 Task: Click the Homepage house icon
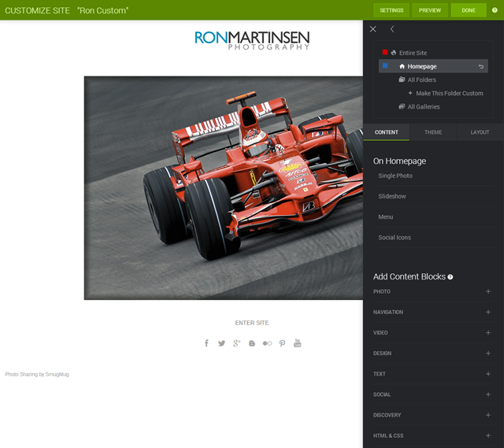tap(402, 66)
